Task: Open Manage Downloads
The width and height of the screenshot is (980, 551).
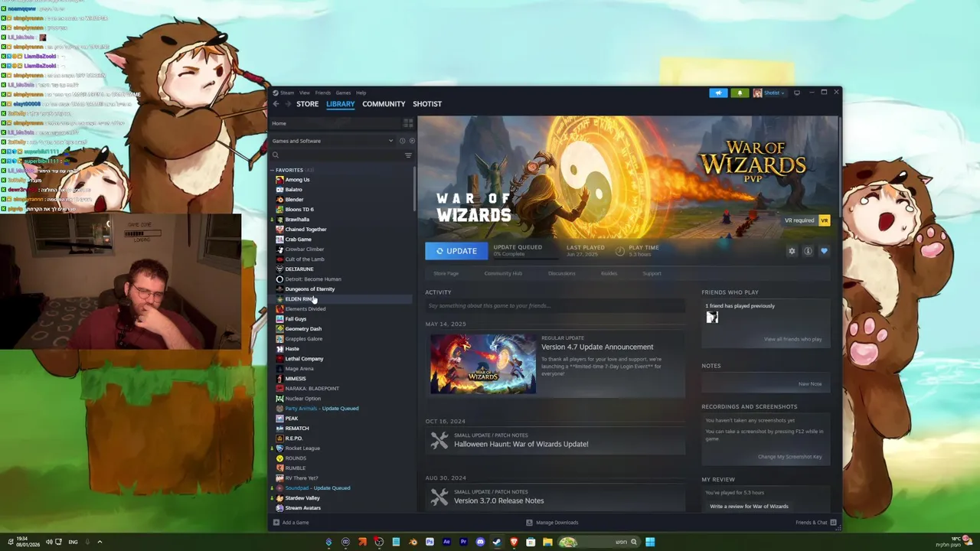Action: point(552,523)
